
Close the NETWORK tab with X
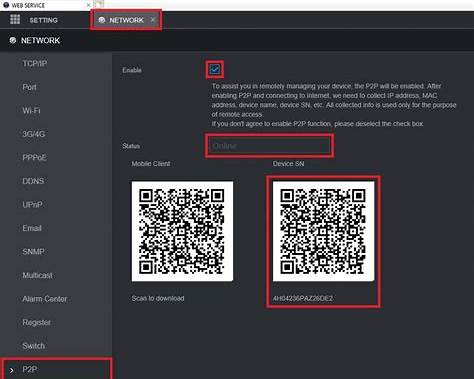tap(153, 20)
